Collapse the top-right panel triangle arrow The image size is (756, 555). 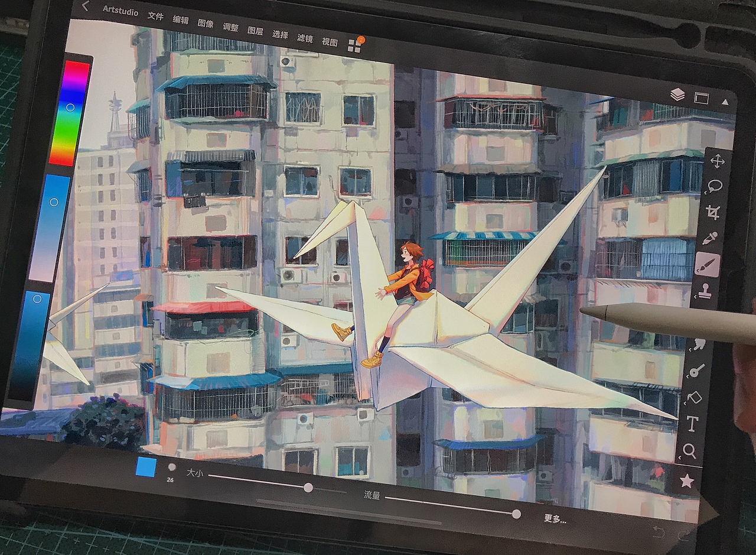click(x=725, y=102)
